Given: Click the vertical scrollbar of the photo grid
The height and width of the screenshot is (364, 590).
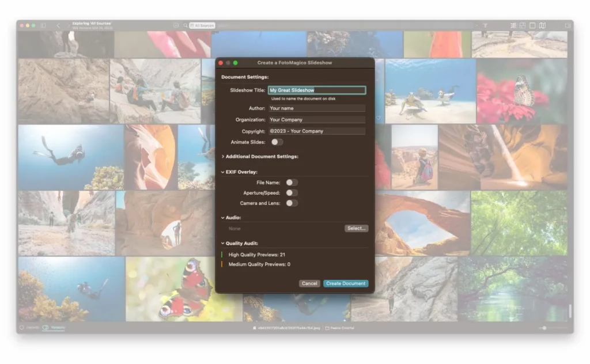Looking at the screenshot, I should click(x=570, y=310).
